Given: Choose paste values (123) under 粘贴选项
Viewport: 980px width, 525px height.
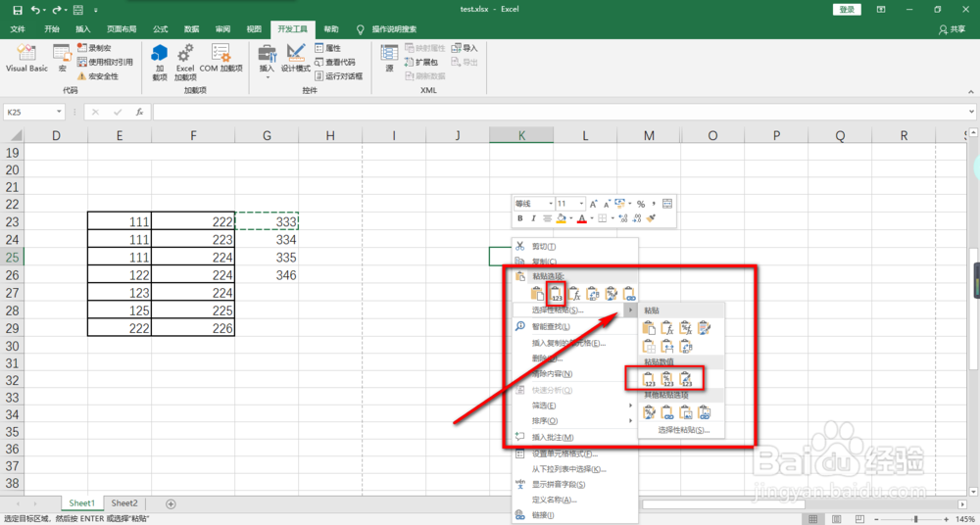Looking at the screenshot, I should coord(557,293).
